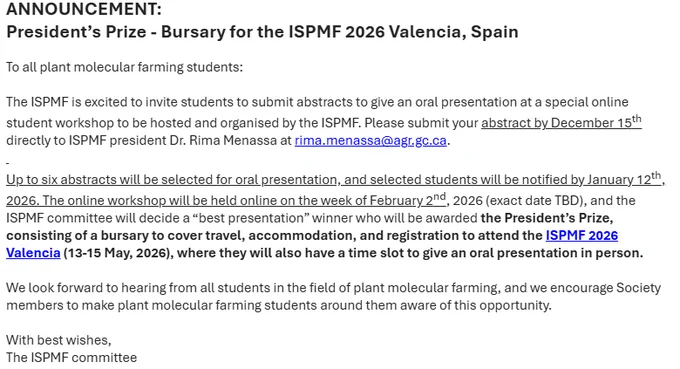Follow the ISPMF 2026 hyperlink
Screen dimensions: 680x369
pyautogui.click(x=582, y=235)
